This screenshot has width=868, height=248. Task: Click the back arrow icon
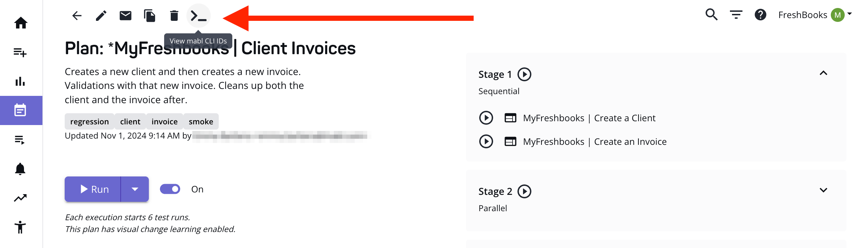pyautogui.click(x=77, y=16)
